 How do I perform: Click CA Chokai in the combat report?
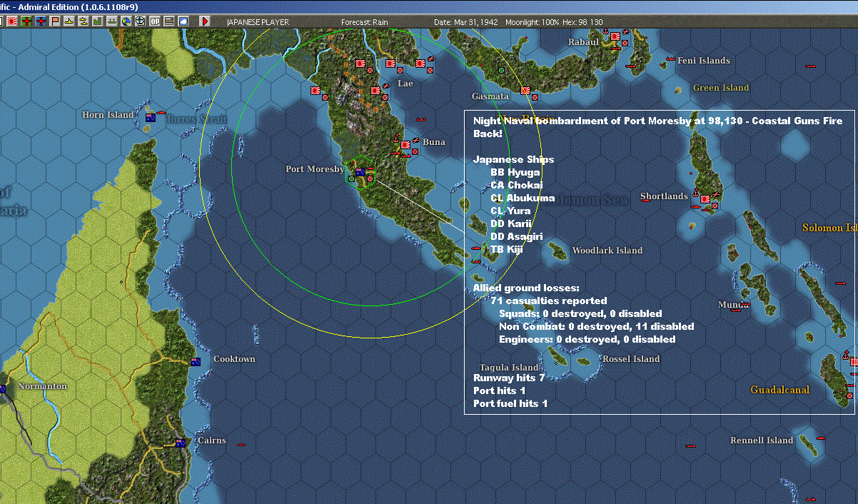(x=518, y=185)
